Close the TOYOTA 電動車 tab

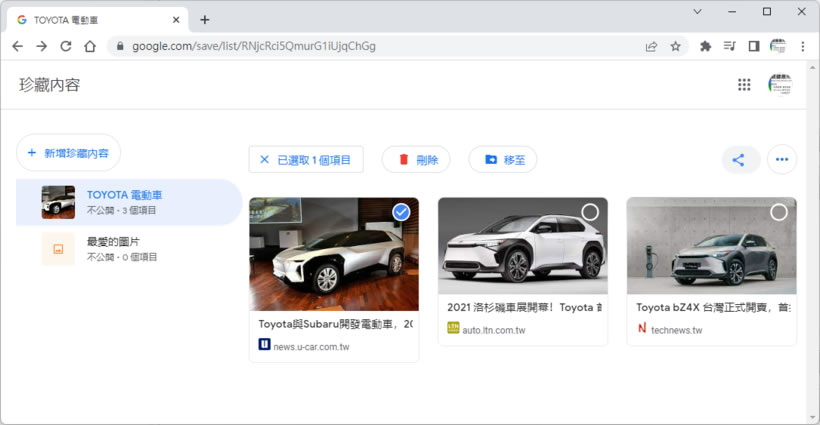click(176, 20)
